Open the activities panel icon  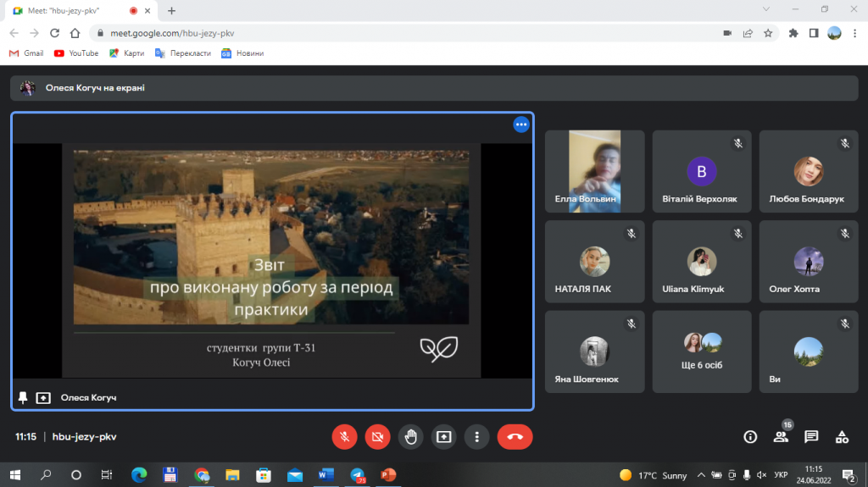click(x=842, y=437)
